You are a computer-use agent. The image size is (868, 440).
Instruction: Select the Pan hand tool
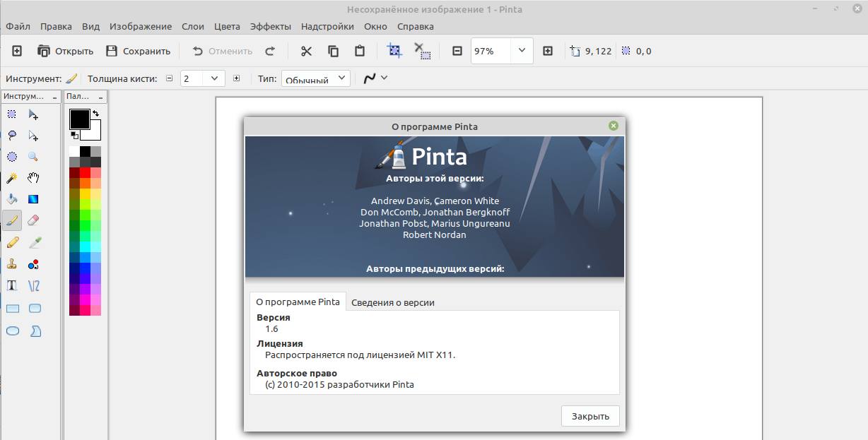(33, 178)
